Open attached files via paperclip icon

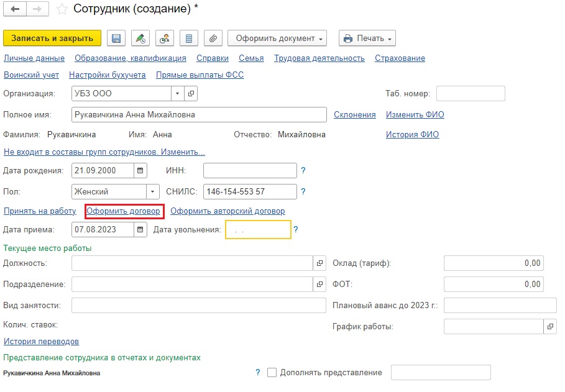click(x=213, y=38)
